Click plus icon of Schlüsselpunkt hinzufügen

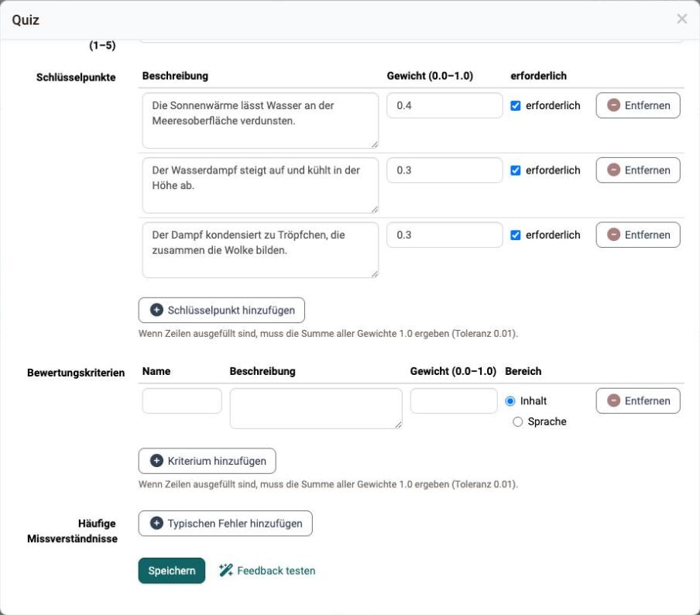point(156,310)
